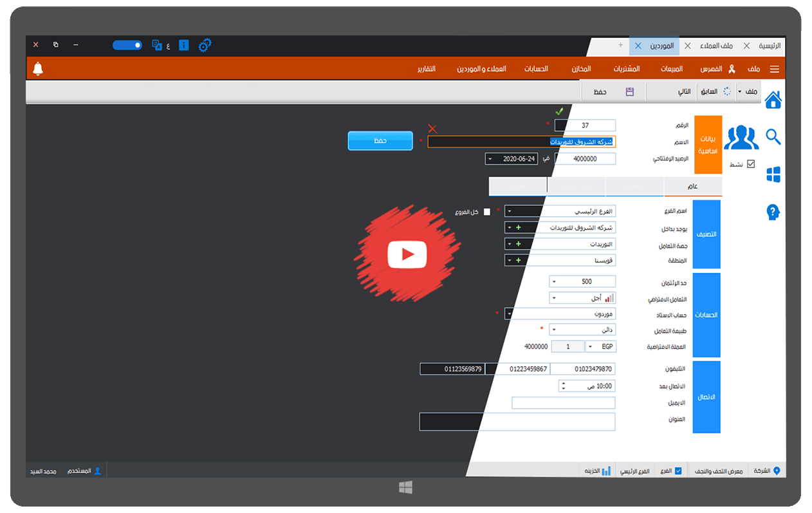Open the EGP currency dropdown
The width and height of the screenshot is (812, 513).
click(x=591, y=346)
